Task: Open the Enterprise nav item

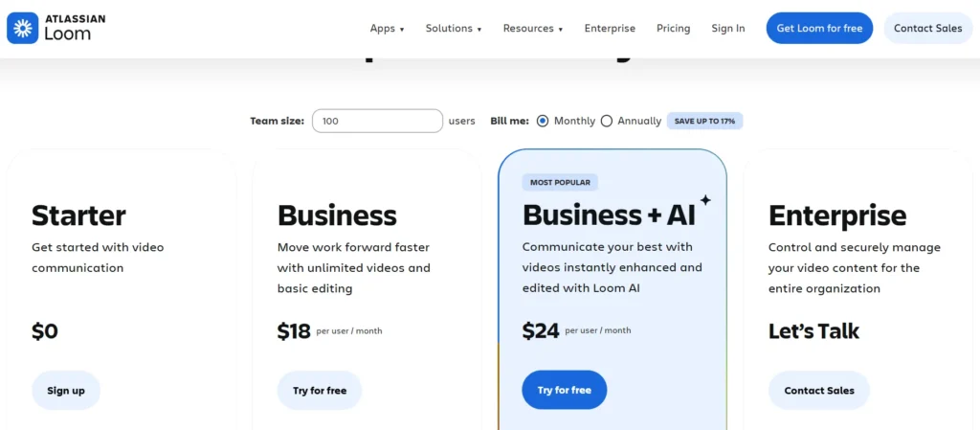Action: (610, 29)
